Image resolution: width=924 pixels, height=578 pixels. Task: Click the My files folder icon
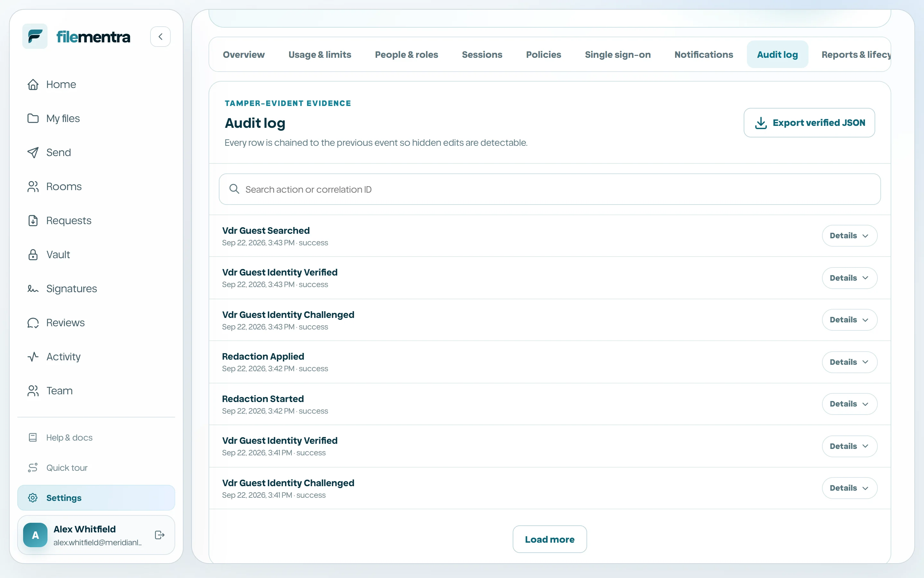click(x=33, y=118)
